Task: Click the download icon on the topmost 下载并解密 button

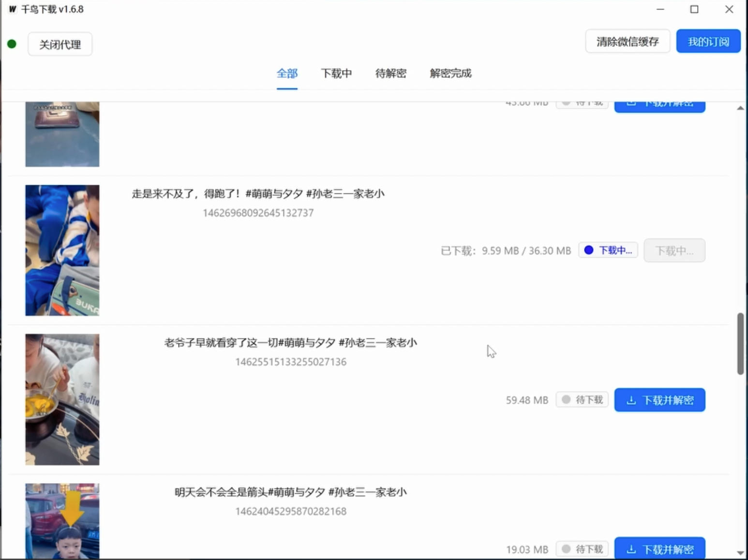Action: pos(630,102)
